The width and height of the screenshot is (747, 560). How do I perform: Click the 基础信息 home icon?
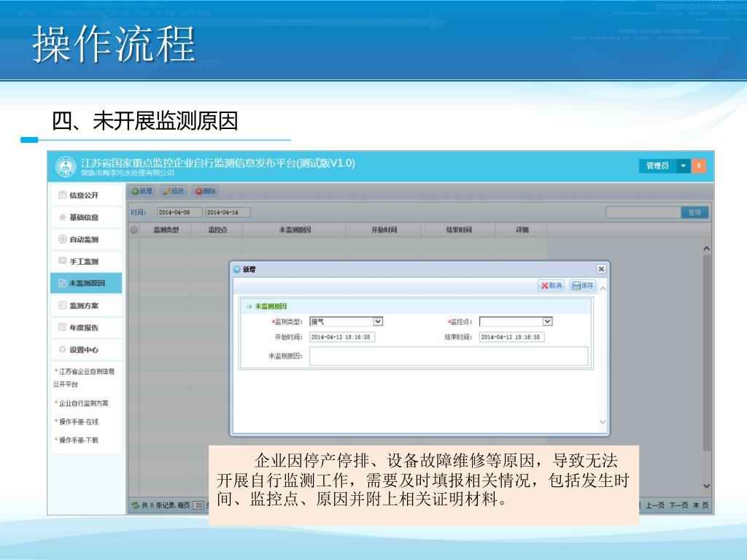(x=62, y=217)
